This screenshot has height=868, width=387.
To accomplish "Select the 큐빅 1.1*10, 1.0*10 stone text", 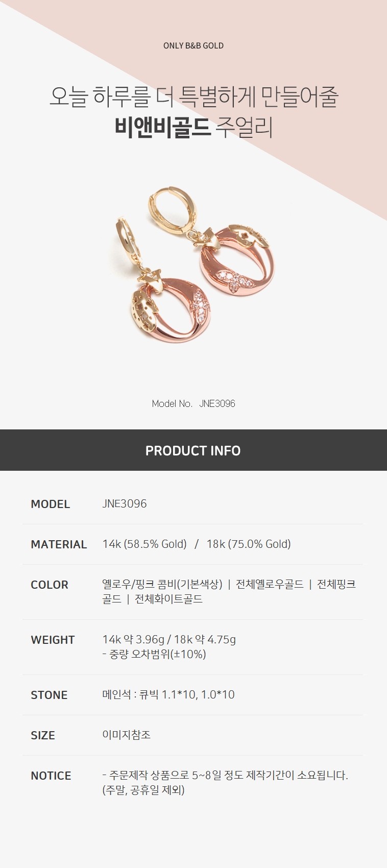I will coord(187,694).
